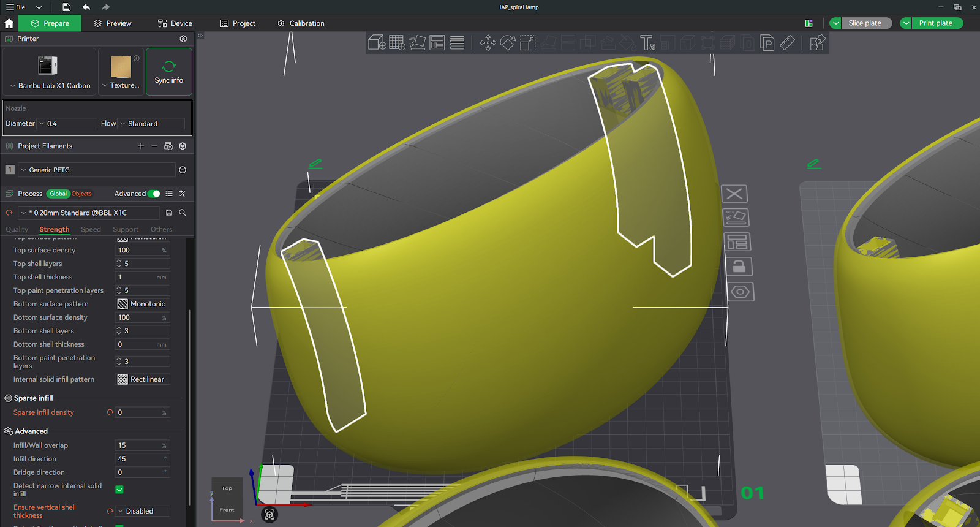
Task: Search process settings magnifier icon
Action: [x=183, y=213]
